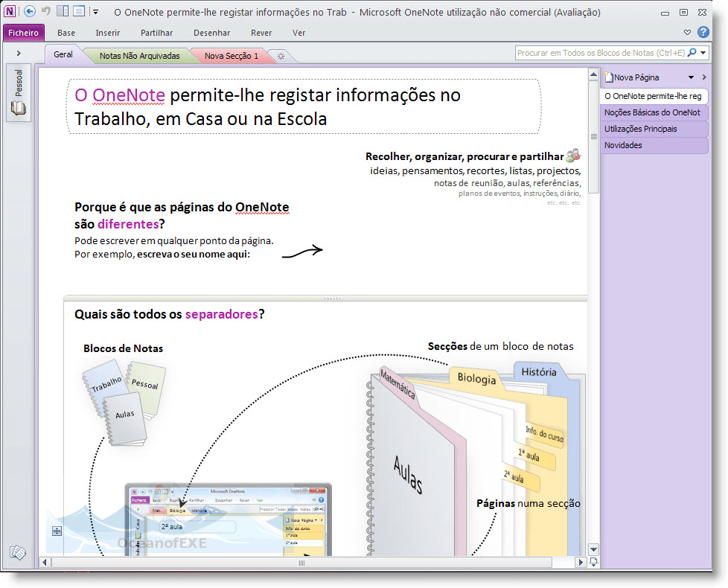Viewport: 728px width, 588px height.
Task: Select page 'Noções Básicas do OneNot'
Action: [654, 112]
